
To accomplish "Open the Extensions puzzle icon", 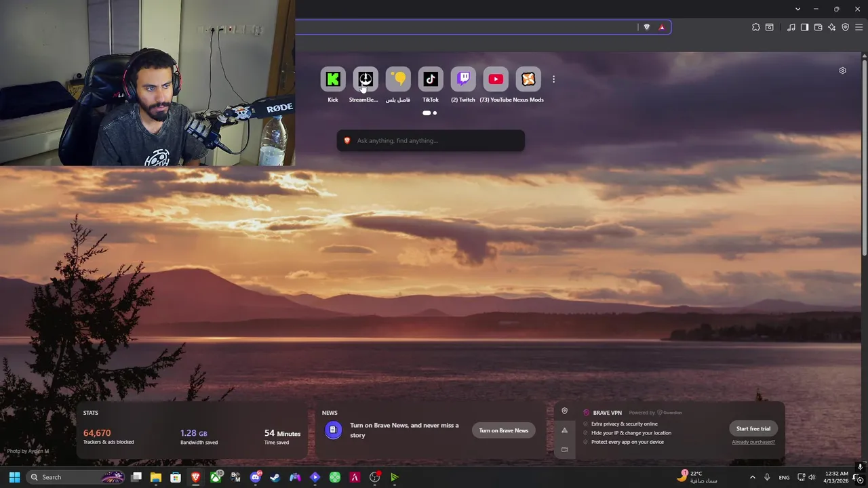I will click(756, 27).
